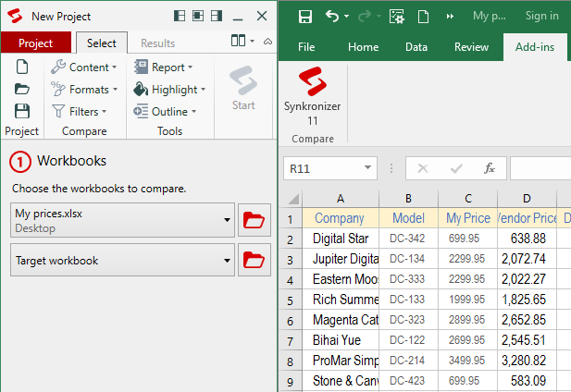Click the Company header cell

[x=341, y=218]
